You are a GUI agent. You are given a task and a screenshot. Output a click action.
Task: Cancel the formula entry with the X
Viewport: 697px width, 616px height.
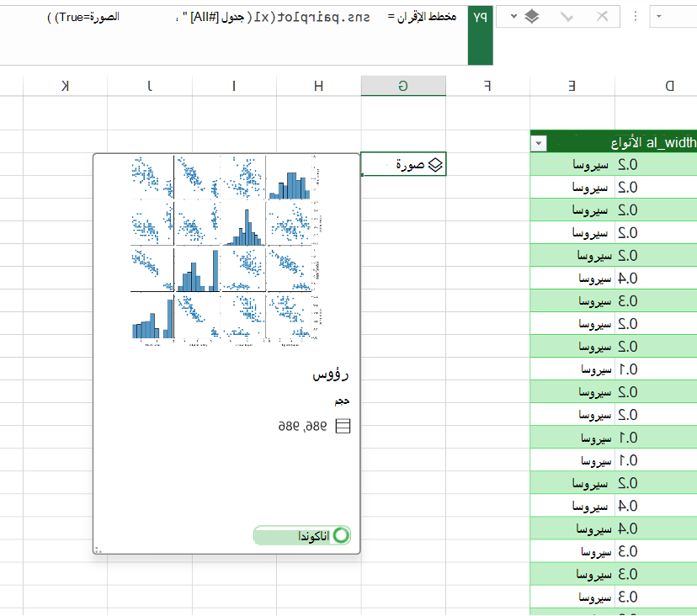pos(603,17)
